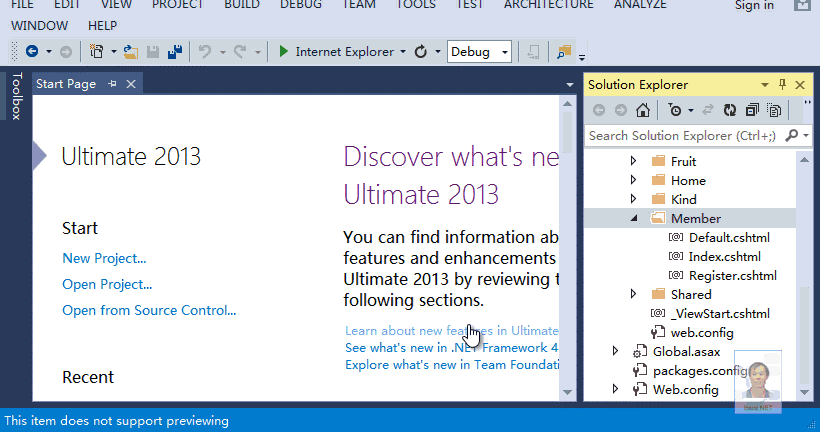
Task: Click the Find in Files toolbar icon
Action: point(564,52)
